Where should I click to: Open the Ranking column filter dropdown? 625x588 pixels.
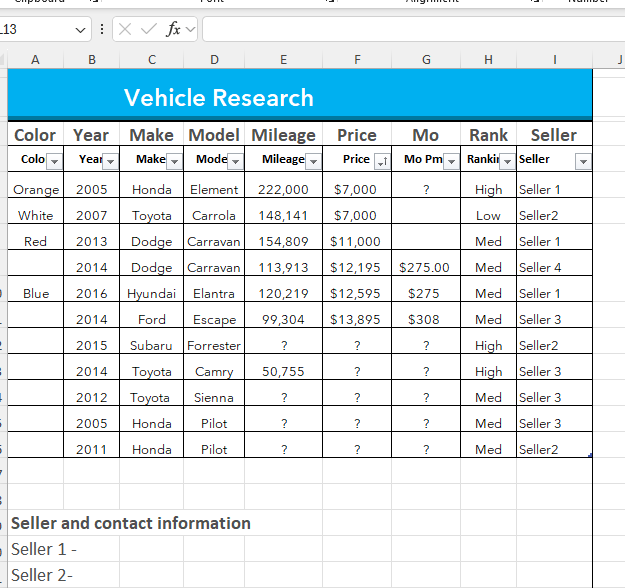point(507,161)
